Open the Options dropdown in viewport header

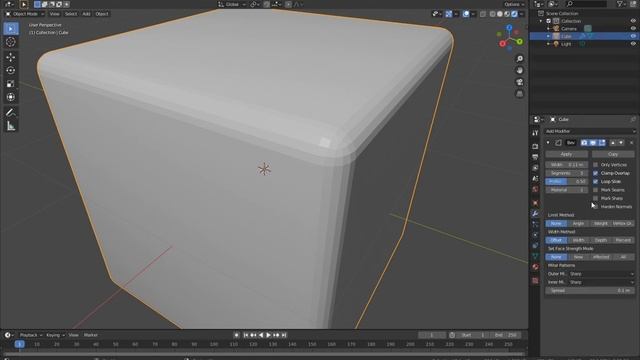click(513, 4)
